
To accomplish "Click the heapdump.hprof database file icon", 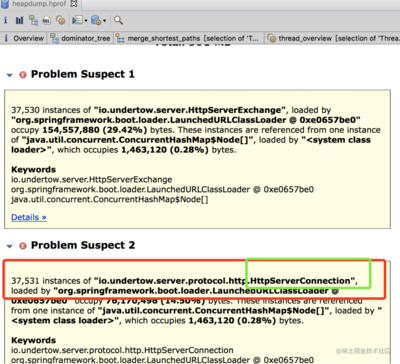I will [5, 4].
